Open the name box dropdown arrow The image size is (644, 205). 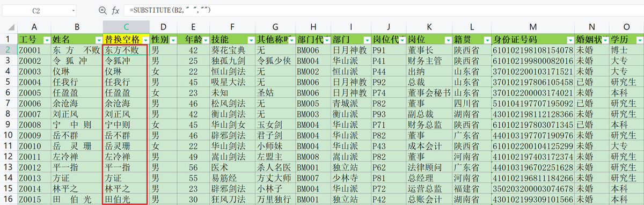coord(73,11)
